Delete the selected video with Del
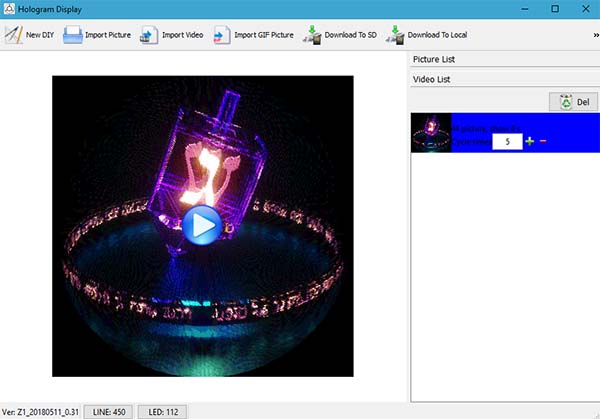The width and height of the screenshot is (600, 419). (x=573, y=102)
